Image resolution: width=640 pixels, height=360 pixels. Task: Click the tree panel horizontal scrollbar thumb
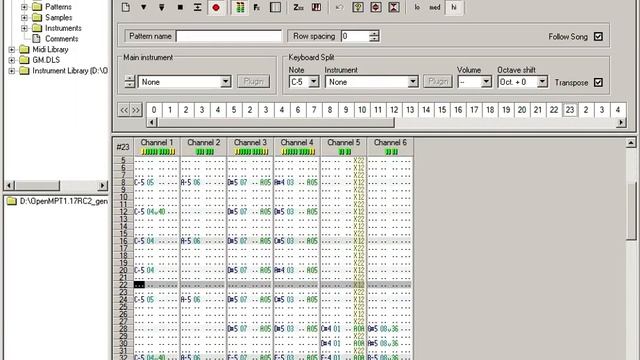point(38,185)
